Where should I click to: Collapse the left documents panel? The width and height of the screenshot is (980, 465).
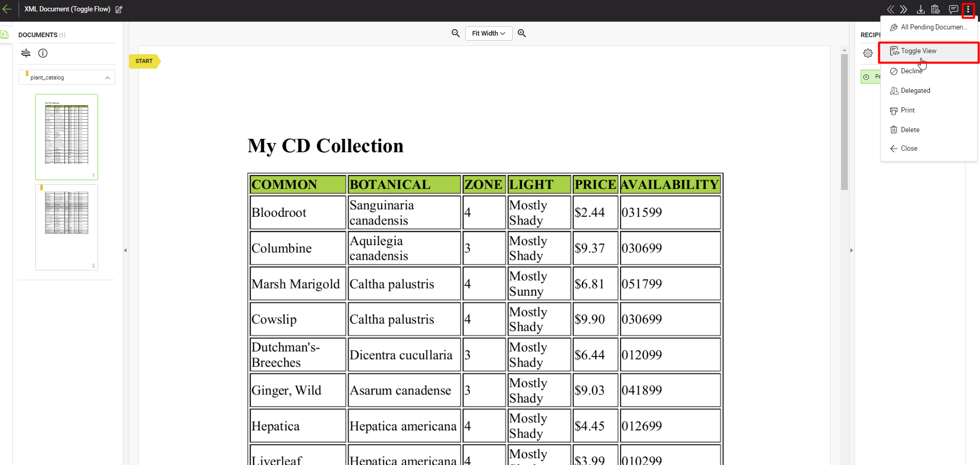coord(125,250)
